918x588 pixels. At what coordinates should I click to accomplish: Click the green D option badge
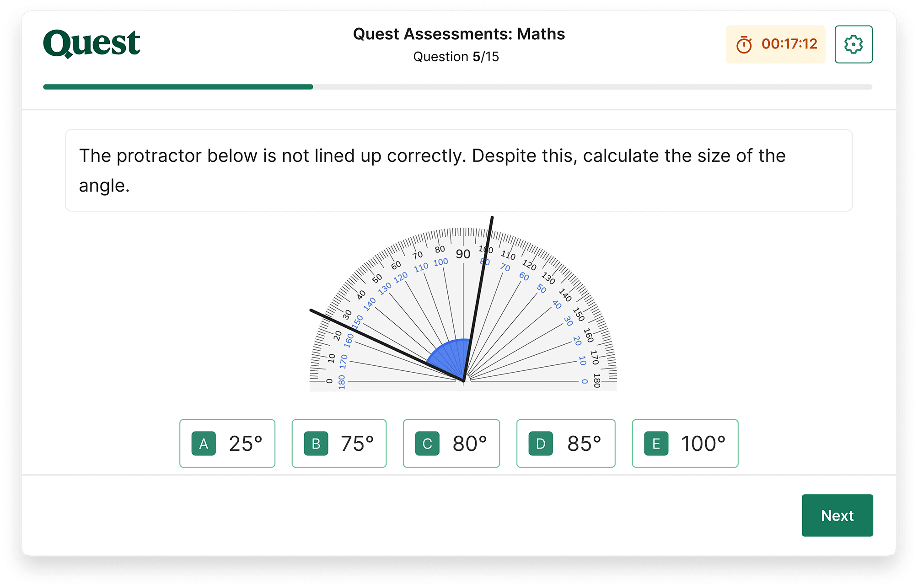click(541, 443)
